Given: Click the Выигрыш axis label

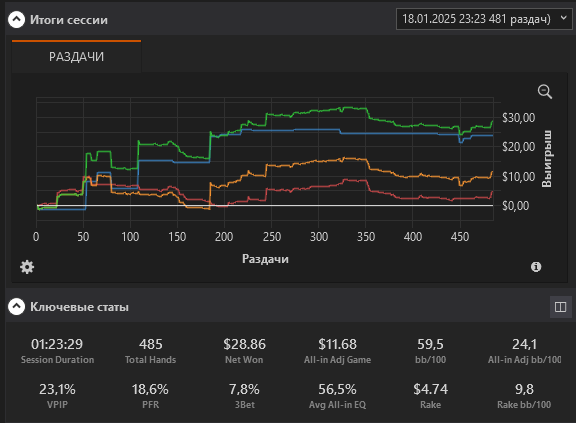Looking at the screenshot, I should [x=547, y=158].
